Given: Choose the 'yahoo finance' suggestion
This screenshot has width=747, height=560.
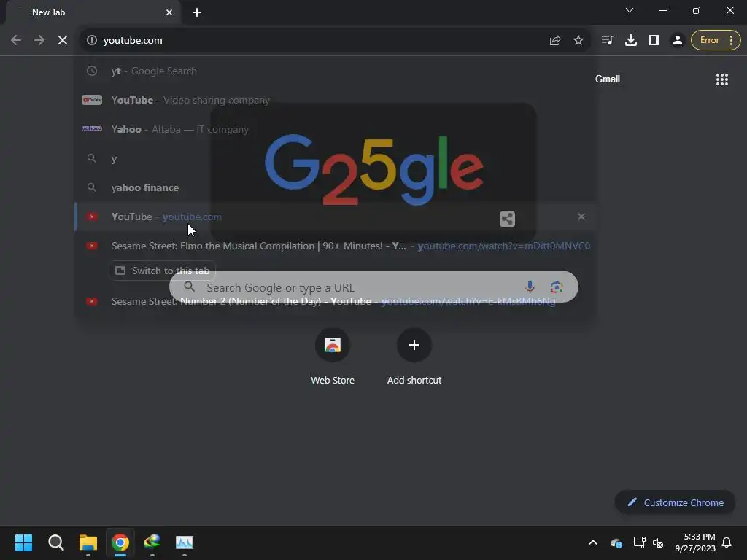Looking at the screenshot, I should tap(335, 187).
